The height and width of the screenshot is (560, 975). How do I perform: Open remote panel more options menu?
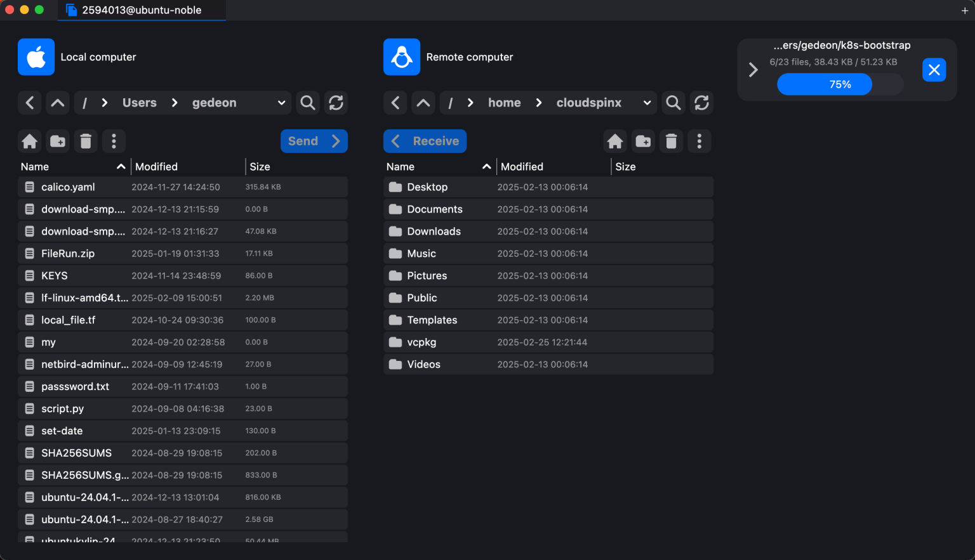click(x=699, y=141)
